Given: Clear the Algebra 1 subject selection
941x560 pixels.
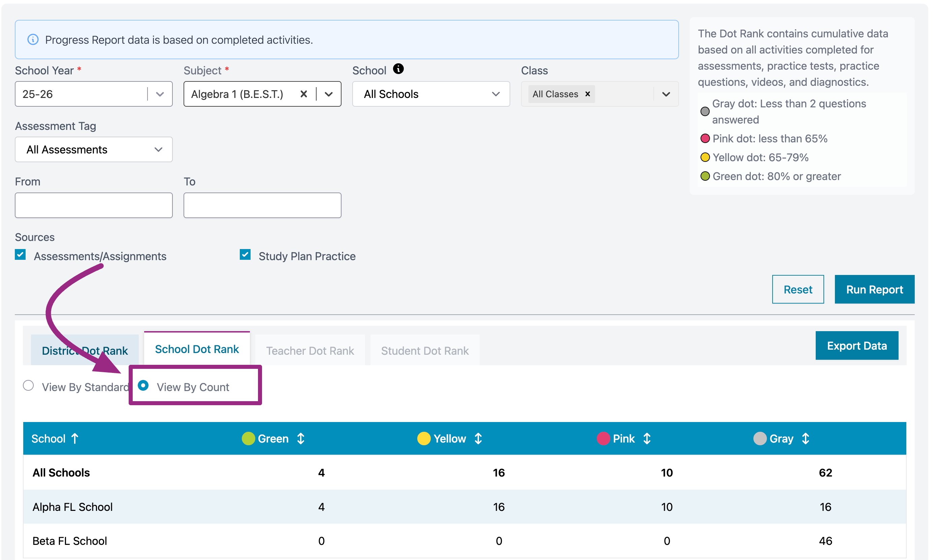Looking at the screenshot, I should coord(303,94).
